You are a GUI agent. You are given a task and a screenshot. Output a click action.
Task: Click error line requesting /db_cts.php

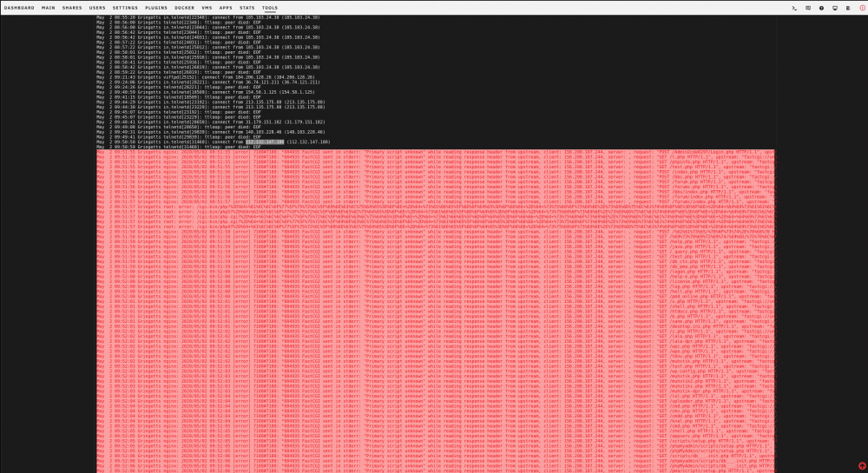pos(437,262)
